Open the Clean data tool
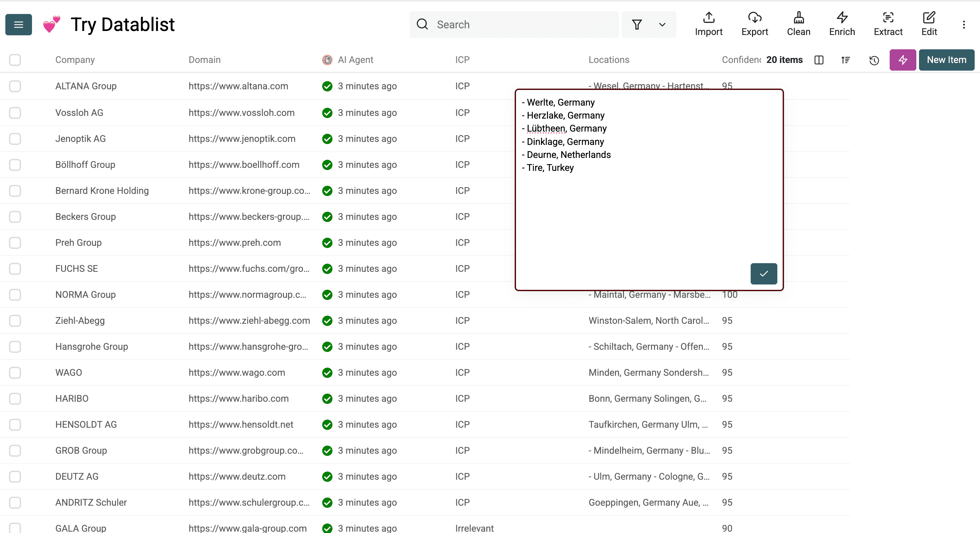 click(x=799, y=24)
